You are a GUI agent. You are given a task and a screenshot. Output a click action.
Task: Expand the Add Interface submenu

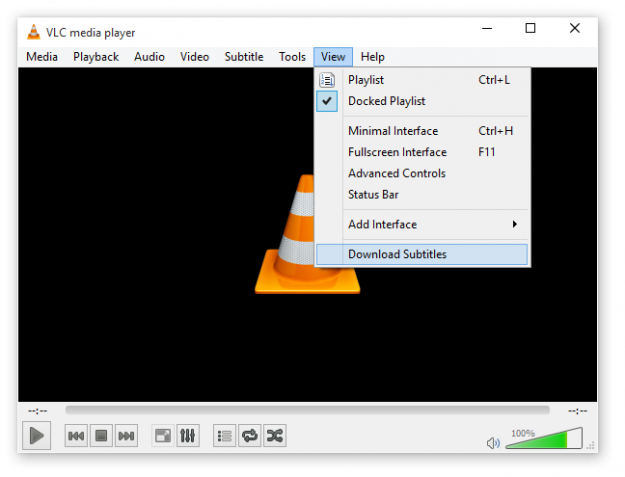tap(422, 224)
